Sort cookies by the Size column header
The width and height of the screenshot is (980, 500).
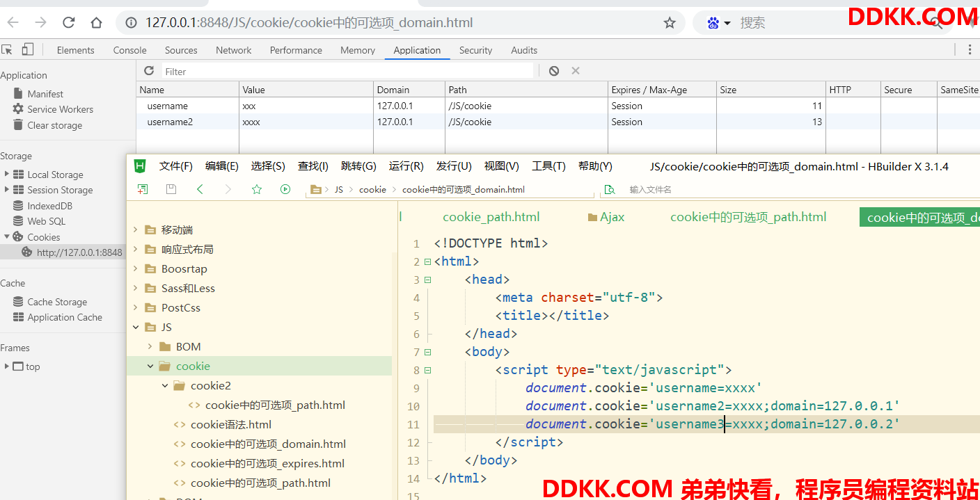[x=771, y=90]
